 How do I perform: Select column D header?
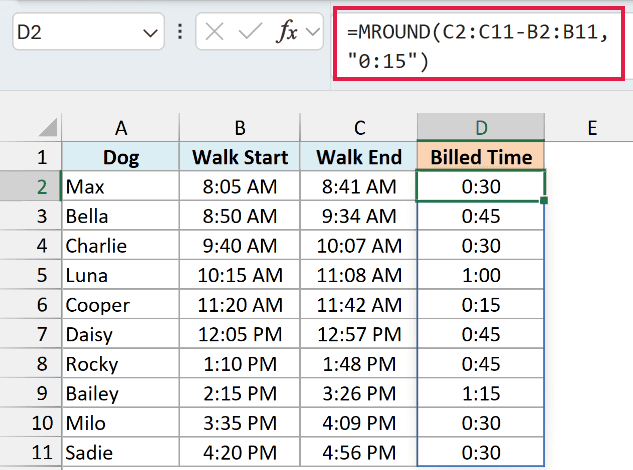[481, 128]
